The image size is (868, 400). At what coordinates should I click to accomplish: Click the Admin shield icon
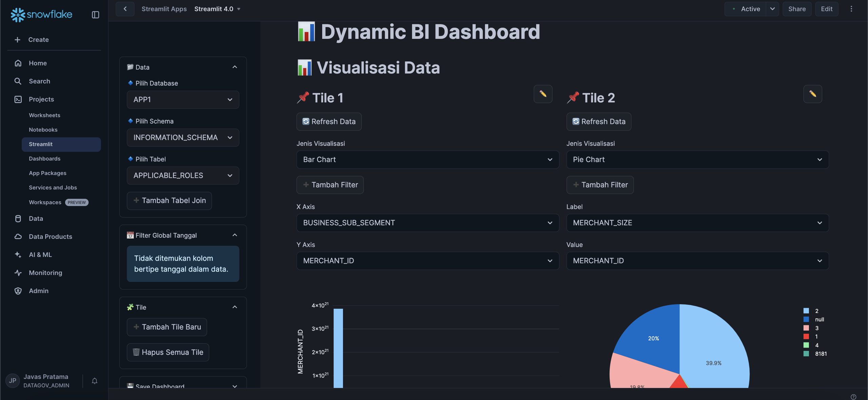point(18,291)
